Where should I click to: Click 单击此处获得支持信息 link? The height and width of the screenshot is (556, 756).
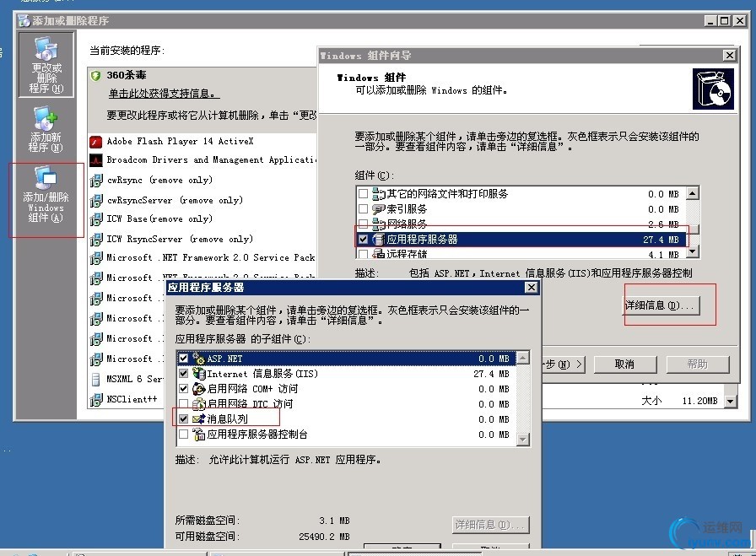click(x=164, y=94)
